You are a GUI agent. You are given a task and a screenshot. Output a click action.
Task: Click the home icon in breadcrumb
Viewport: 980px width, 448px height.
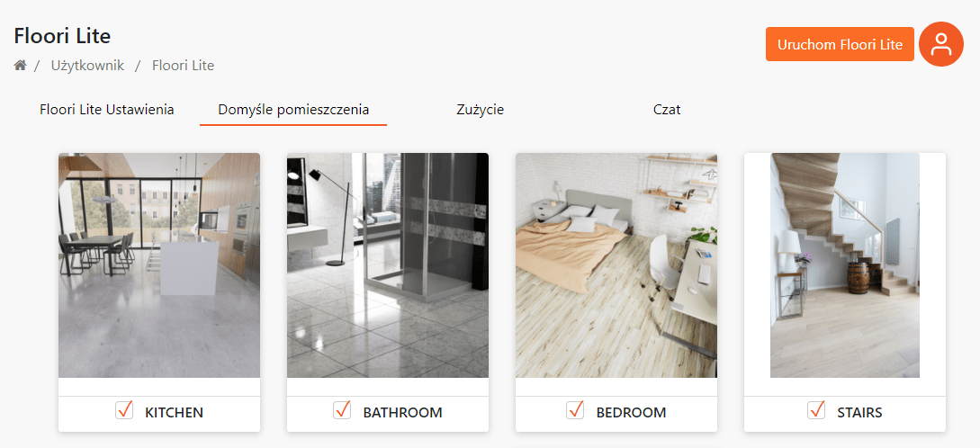pyautogui.click(x=20, y=65)
